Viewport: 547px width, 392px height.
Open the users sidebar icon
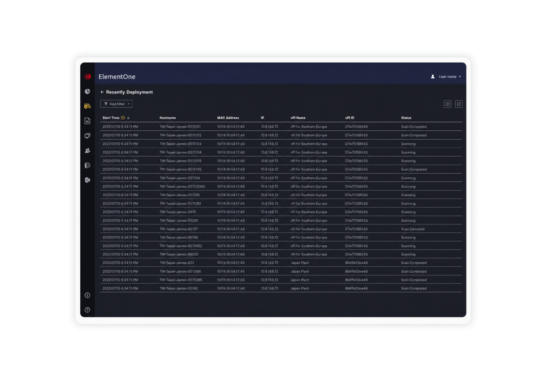pos(87,151)
